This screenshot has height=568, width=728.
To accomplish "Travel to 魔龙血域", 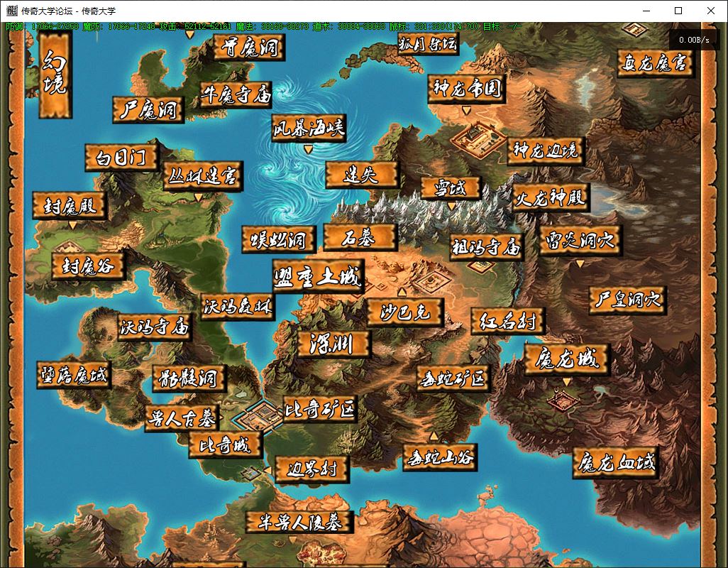I will pos(616,463).
